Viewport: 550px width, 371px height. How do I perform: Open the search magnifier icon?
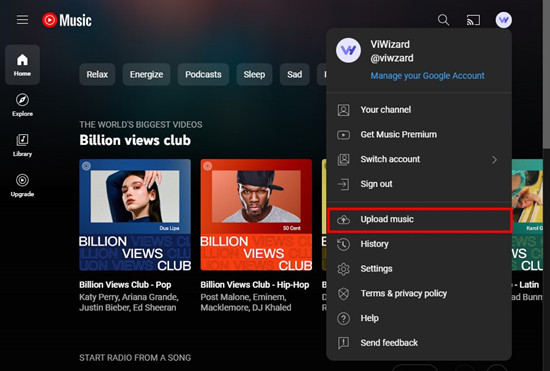(443, 20)
